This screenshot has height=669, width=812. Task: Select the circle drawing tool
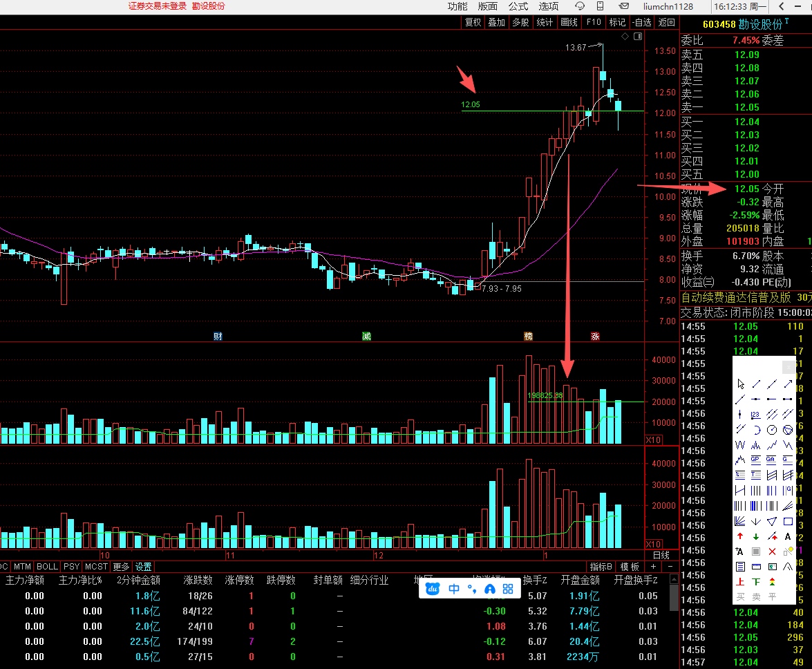772,430
